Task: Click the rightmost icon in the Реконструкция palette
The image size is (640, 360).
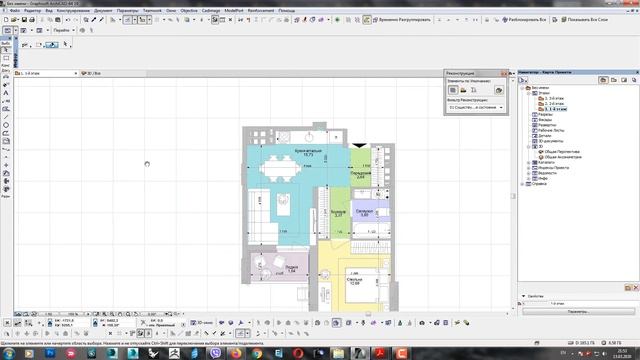Action: tap(499, 90)
